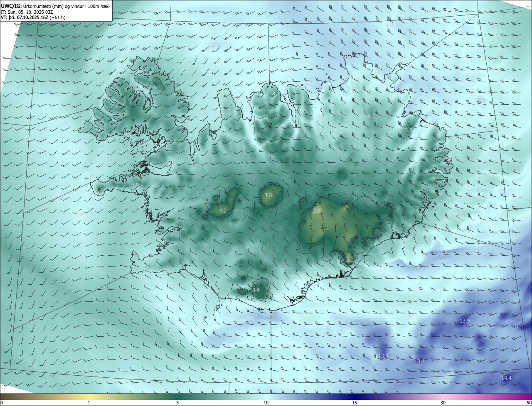The image size is (532, 406).
Task: Click the '30' tick on the color scale
Action: tap(443, 403)
